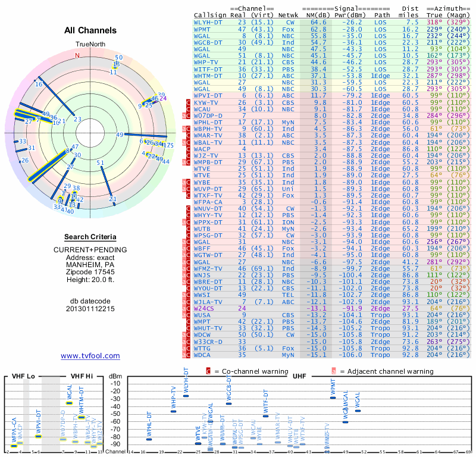The image size is (476, 457).
Task: Click the (240°) magnetic azimuth for WPMT
Action: tap(458, 29)
